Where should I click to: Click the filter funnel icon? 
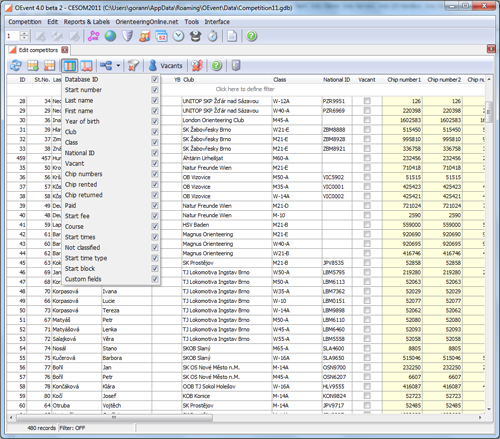tap(133, 65)
